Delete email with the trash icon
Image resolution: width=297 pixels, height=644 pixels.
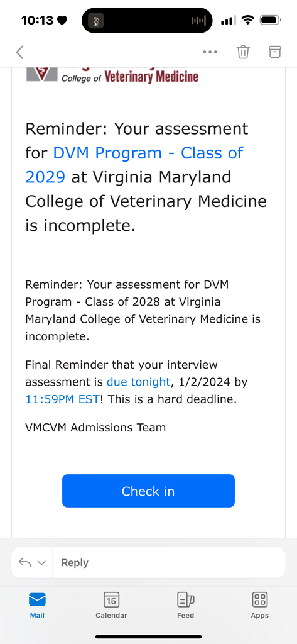click(243, 52)
